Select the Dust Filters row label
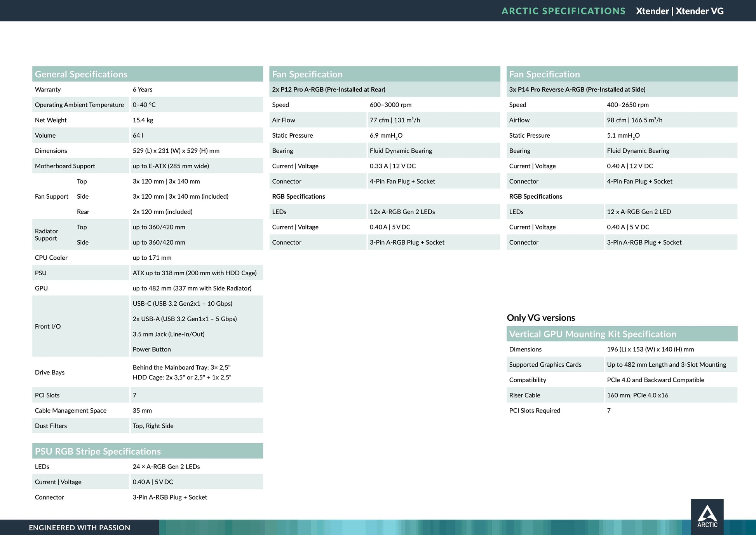Image resolution: width=756 pixels, height=535 pixels. [x=51, y=426]
